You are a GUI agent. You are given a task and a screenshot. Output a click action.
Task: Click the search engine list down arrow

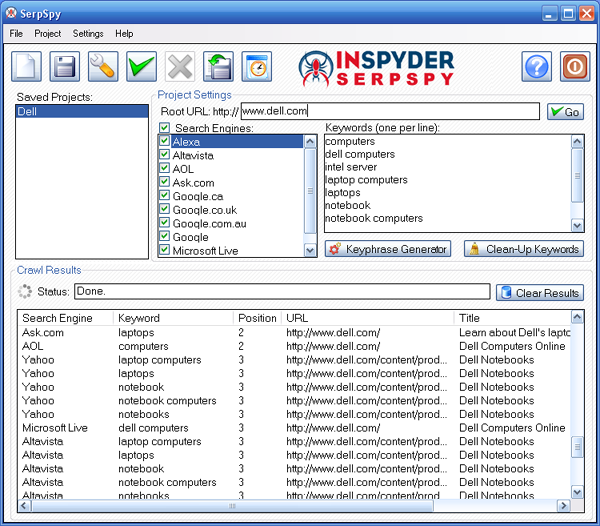pos(310,251)
